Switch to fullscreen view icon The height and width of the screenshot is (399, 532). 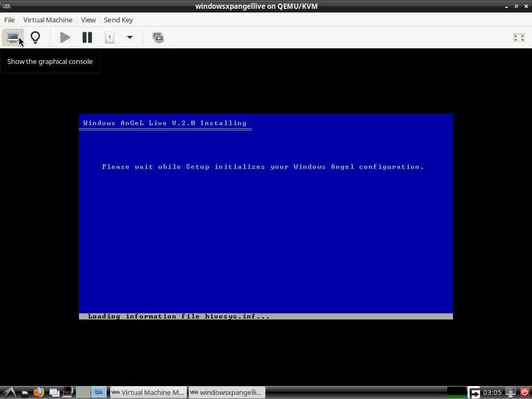pos(518,37)
